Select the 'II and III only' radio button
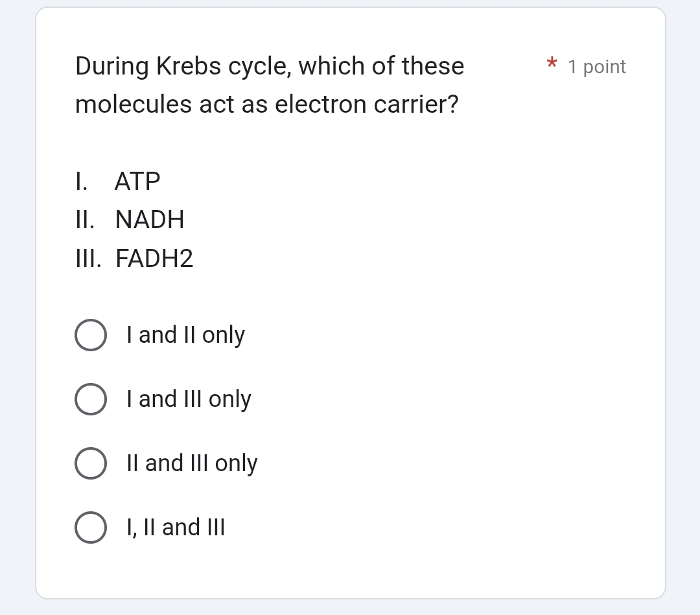The width and height of the screenshot is (700, 615). 91,463
